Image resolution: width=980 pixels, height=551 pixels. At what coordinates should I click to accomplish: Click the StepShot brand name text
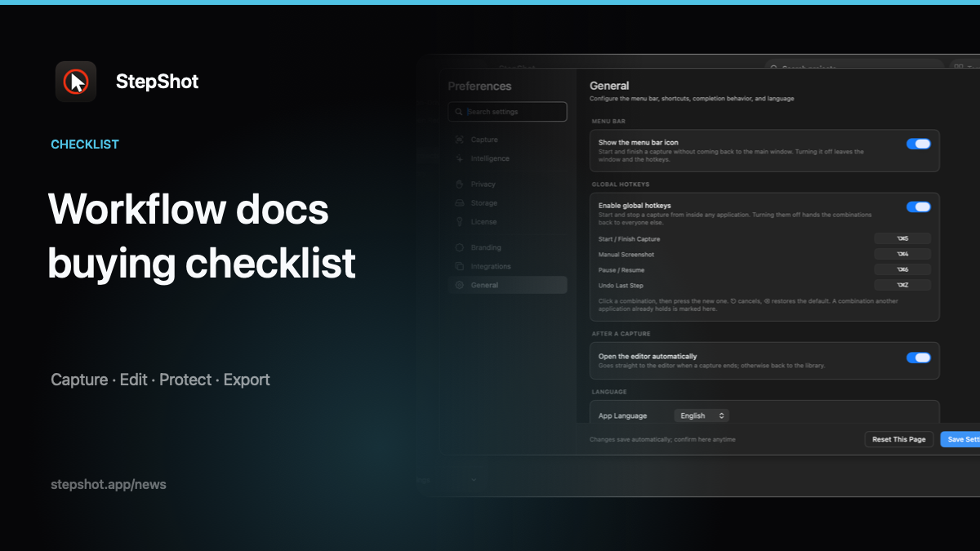click(x=157, y=82)
